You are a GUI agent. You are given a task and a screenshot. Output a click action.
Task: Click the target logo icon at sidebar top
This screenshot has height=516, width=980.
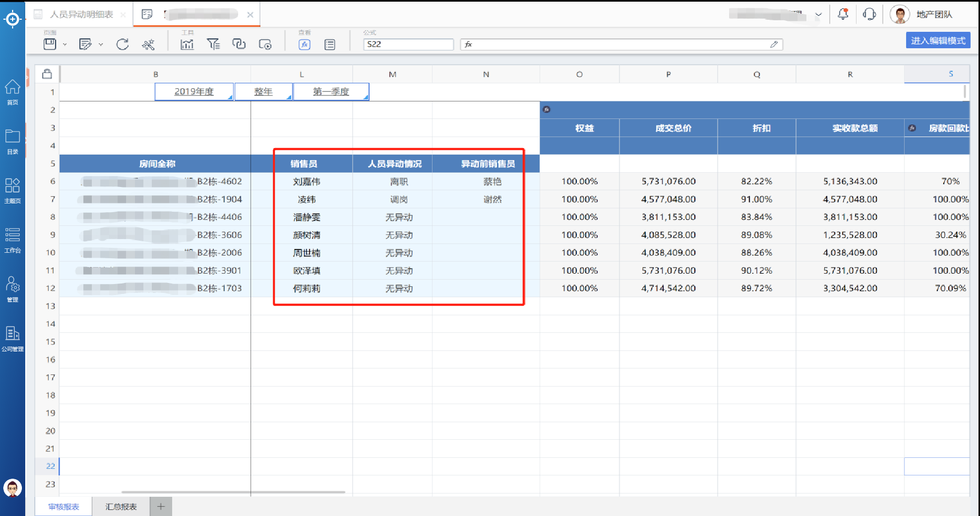[12, 19]
